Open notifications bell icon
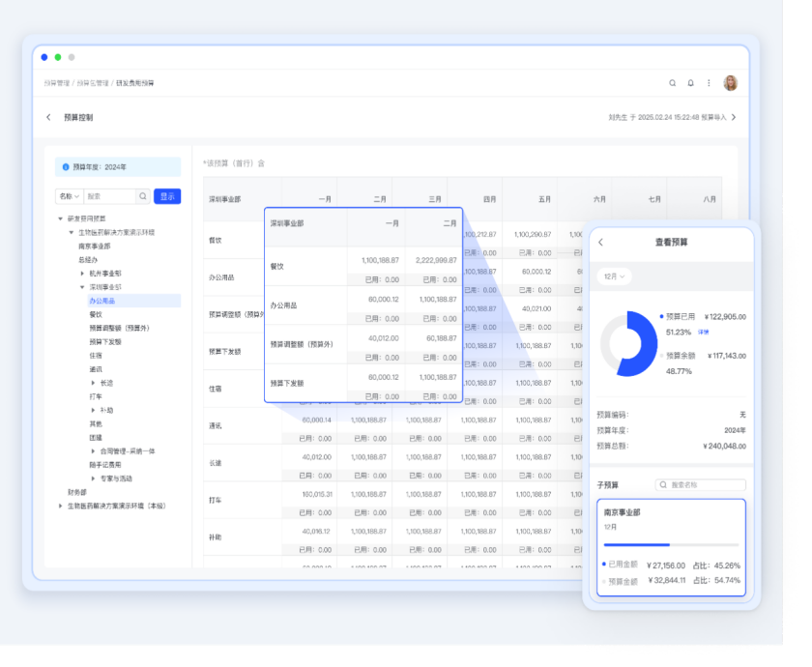Screen dimensions: 812x667 690,83
